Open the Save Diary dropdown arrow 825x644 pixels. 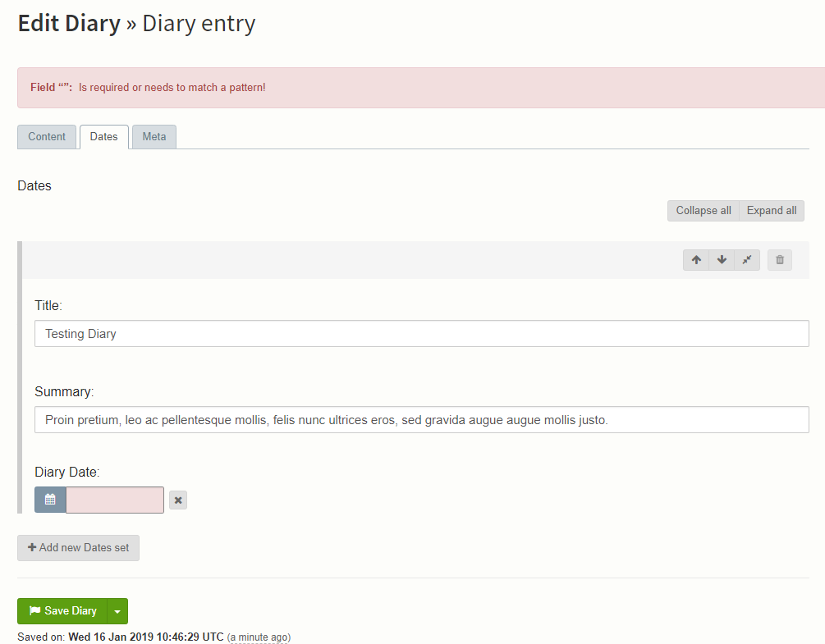point(117,610)
